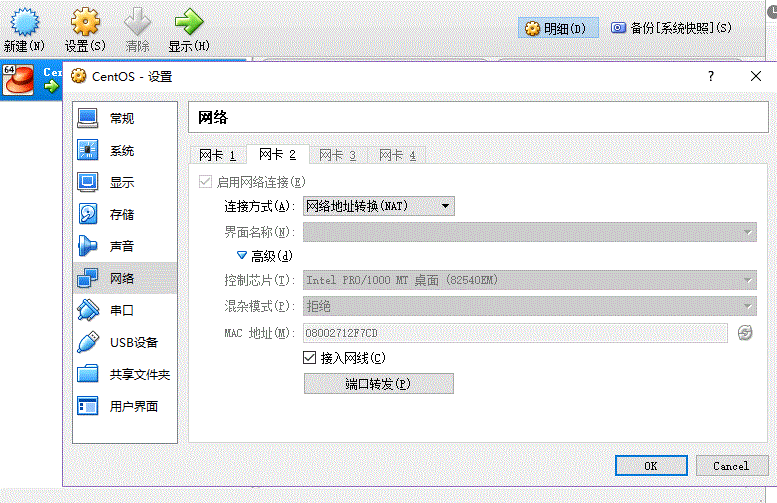Click the Cancel button
The width and height of the screenshot is (777, 503).
(x=732, y=466)
